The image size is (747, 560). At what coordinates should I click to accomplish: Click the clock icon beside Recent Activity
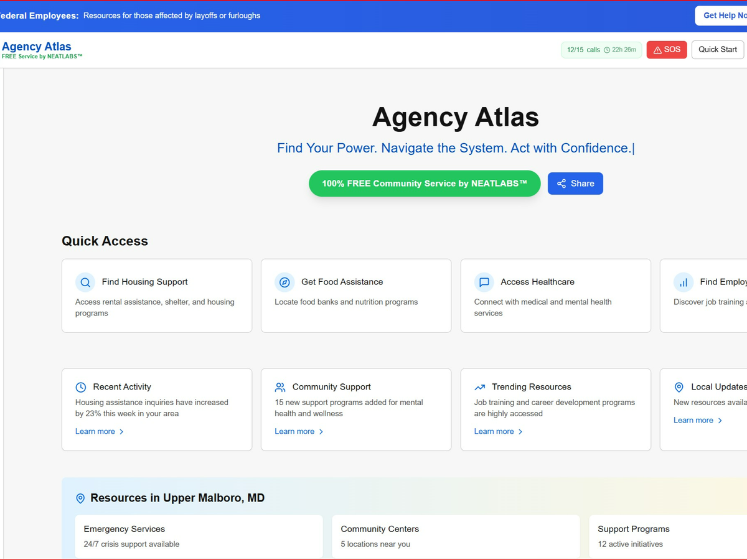81,387
